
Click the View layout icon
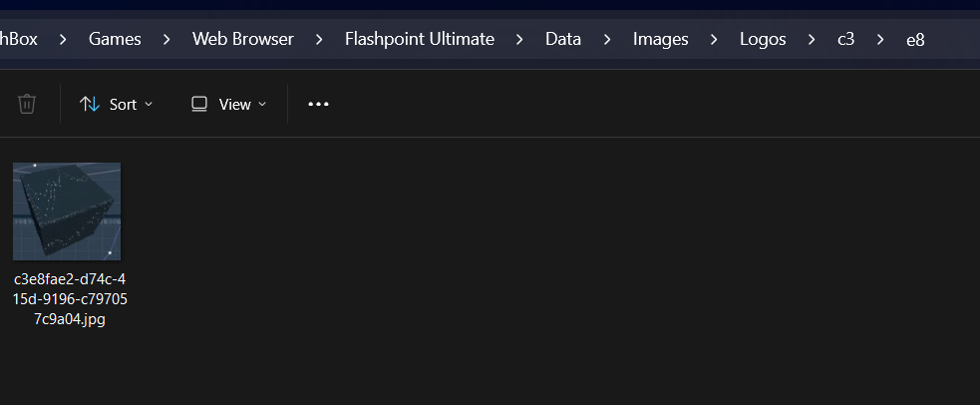pyautogui.click(x=199, y=104)
